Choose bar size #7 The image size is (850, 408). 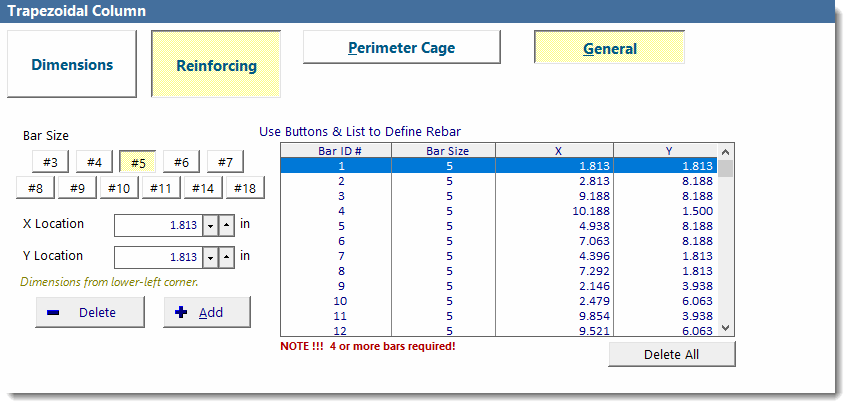coord(225,162)
